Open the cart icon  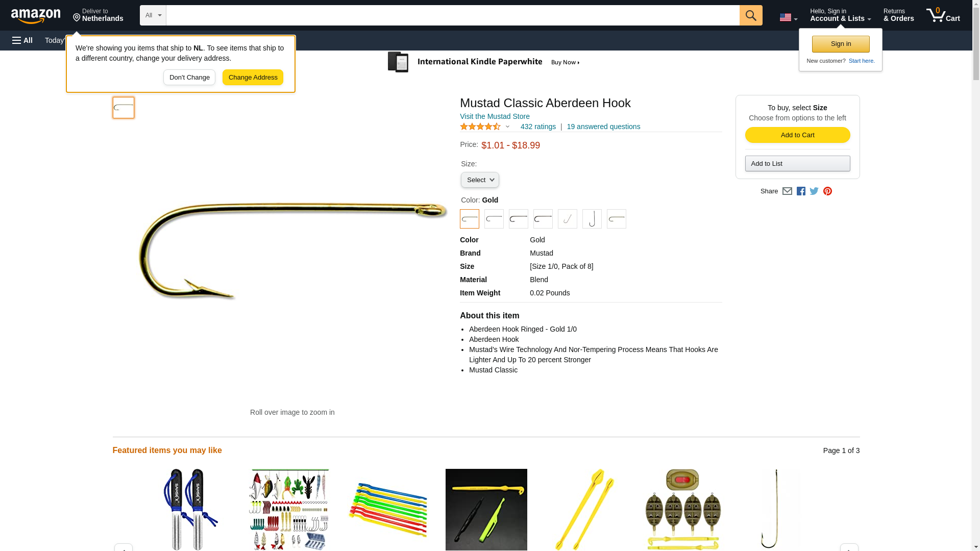(943, 15)
